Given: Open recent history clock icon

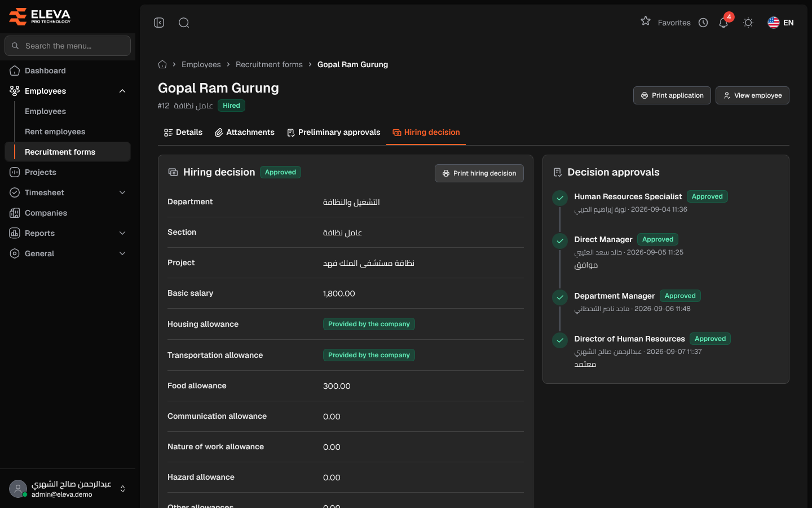Looking at the screenshot, I should 703,23.
